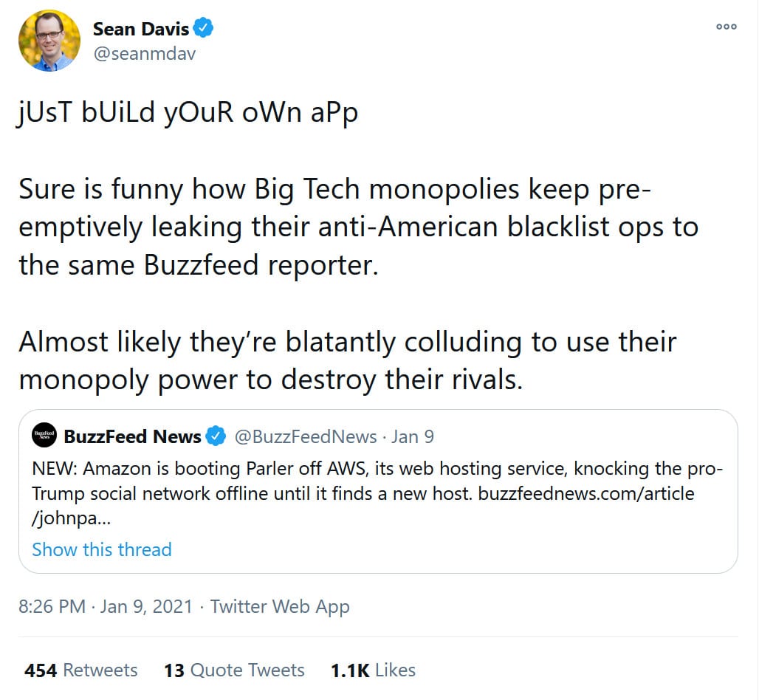This screenshot has width=759, height=700.
Task: Click the BuzzFeed News logo avatar
Action: tap(45, 436)
